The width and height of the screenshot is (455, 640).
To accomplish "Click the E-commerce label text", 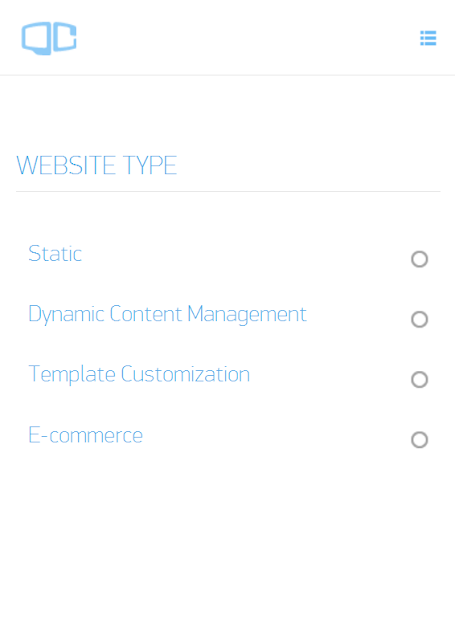I will tap(86, 435).
